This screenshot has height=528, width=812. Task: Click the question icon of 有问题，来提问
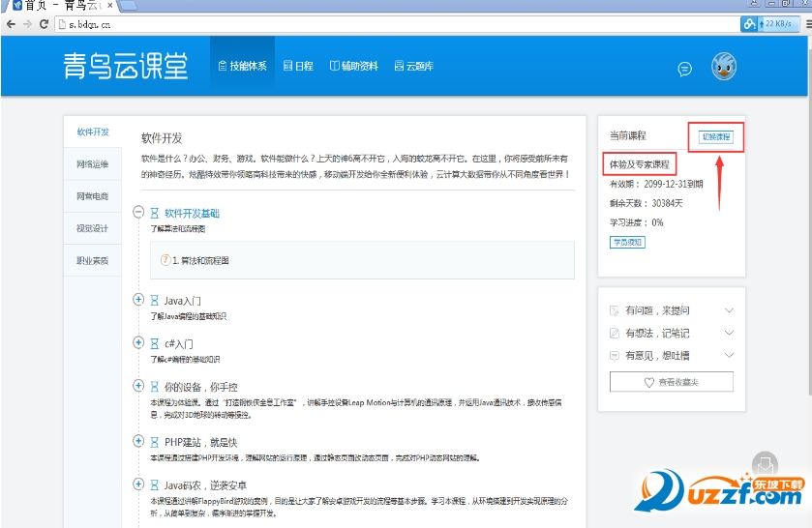click(615, 310)
